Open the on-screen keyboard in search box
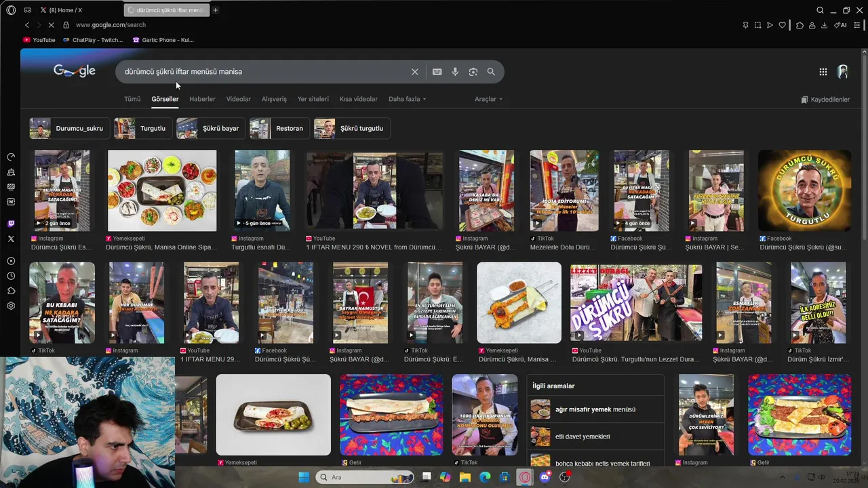The image size is (868, 488). point(437,72)
